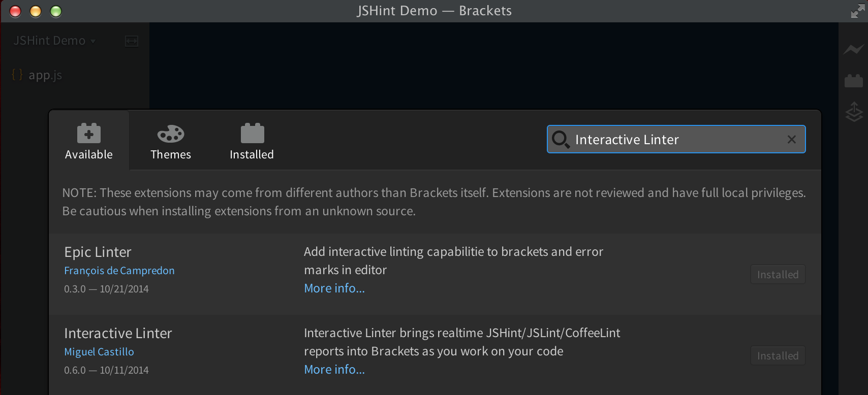Open Miguel Castillo author link

click(99, 352)
